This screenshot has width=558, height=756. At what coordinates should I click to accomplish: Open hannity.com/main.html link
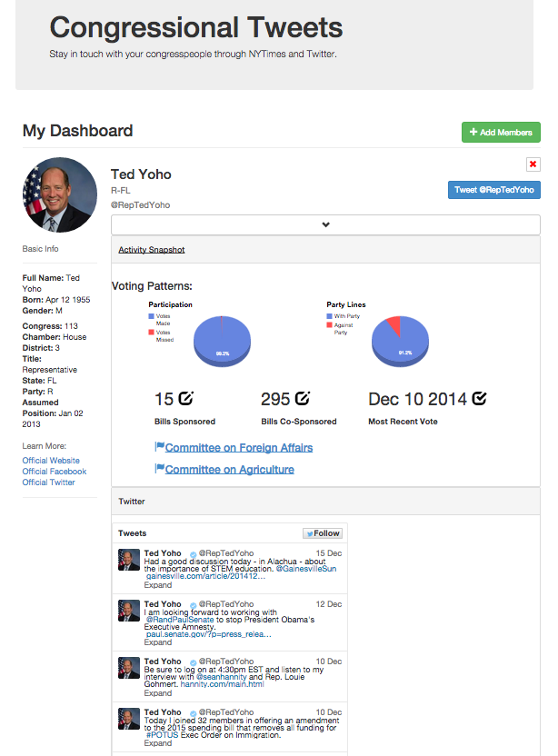(223, 684)
